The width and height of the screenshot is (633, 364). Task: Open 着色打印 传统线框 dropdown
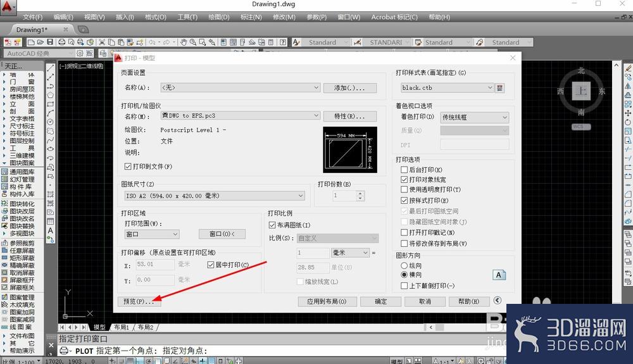(x=474, y=118)
